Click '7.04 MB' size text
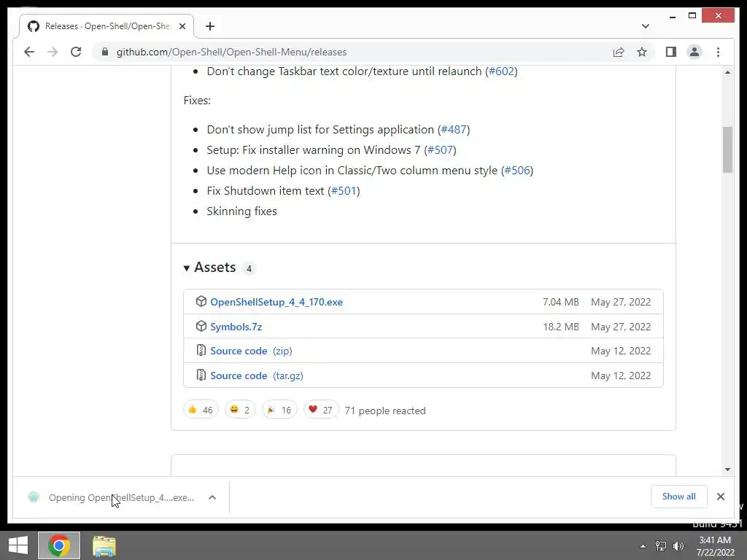This screenshot has height=560, width=747. (x=561, y=302)
